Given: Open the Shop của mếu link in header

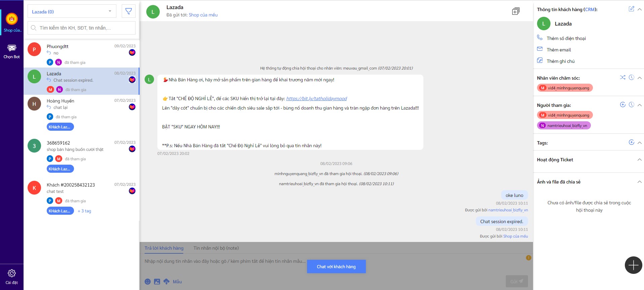Looking at the screenshot, I should click(203, 15).
